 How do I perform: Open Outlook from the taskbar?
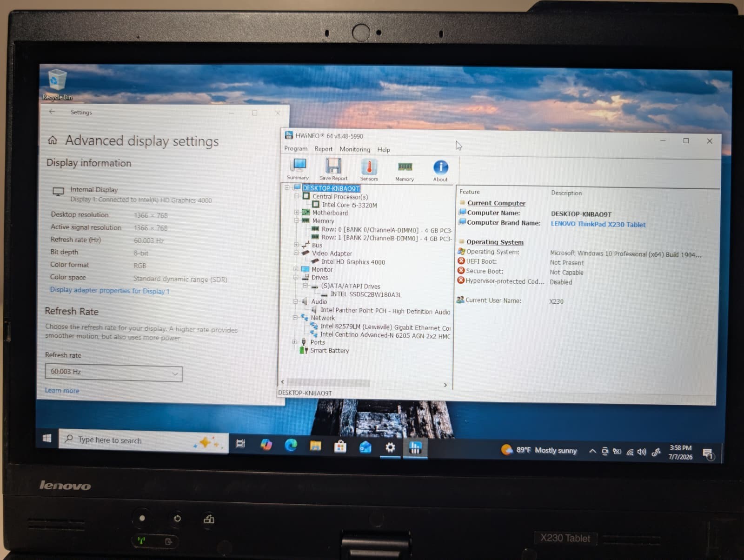pyautogui.click(x=365, y=447)
